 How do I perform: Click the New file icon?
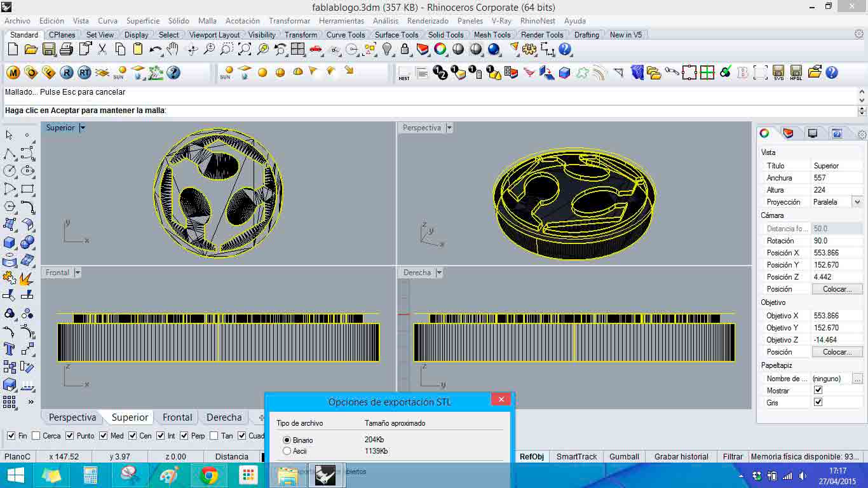coord(13,50)
